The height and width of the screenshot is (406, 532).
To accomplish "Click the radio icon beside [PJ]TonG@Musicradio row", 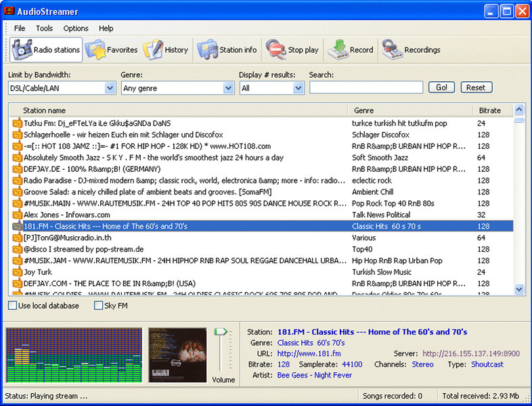I will coord(17,238).
